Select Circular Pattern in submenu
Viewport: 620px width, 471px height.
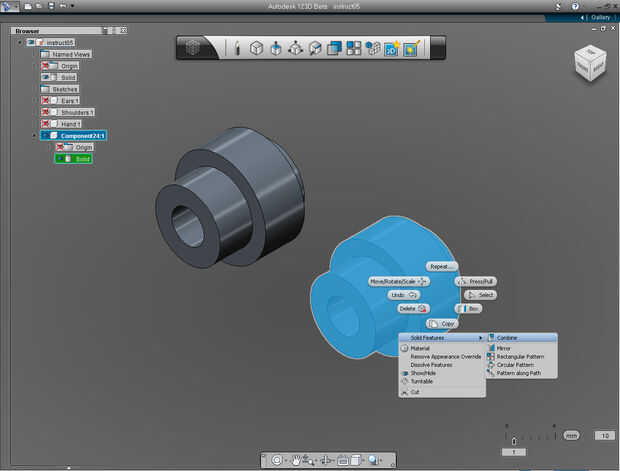tap(522, 365)
